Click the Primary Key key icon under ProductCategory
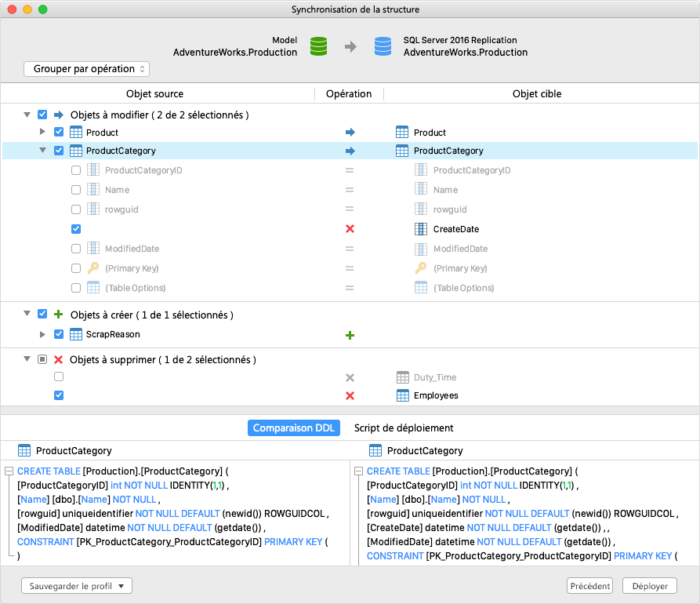The width and height of the screenshot is (700, 604). [x=92, y=267]
